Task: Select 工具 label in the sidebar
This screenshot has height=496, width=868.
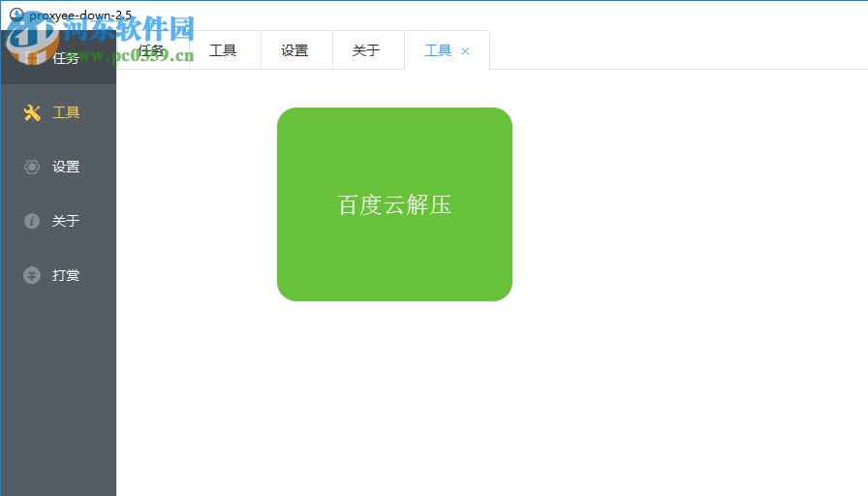Action: tap(66, 112)
